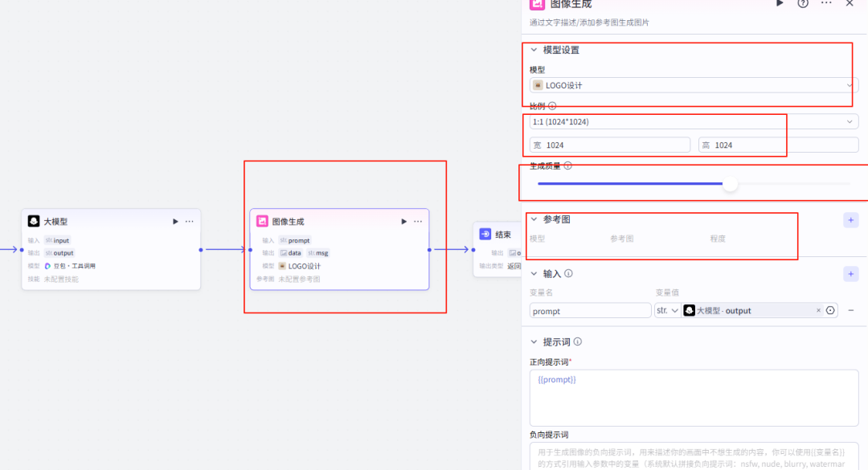This screenshot has height=470, width=868.
Task: Open the LOGO设计 model dropdown
Action: click(694, 85)
